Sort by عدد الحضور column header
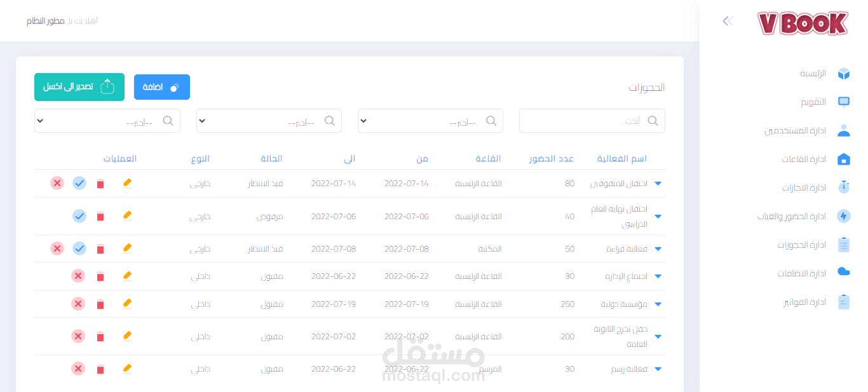This screenshot has height=392, width=868. (x=552, y=158)
